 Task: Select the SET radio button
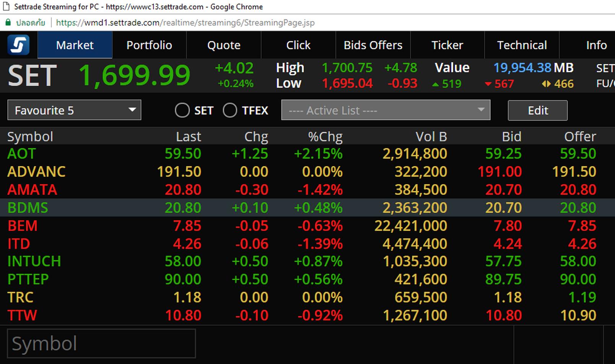(x=182, y=110)
